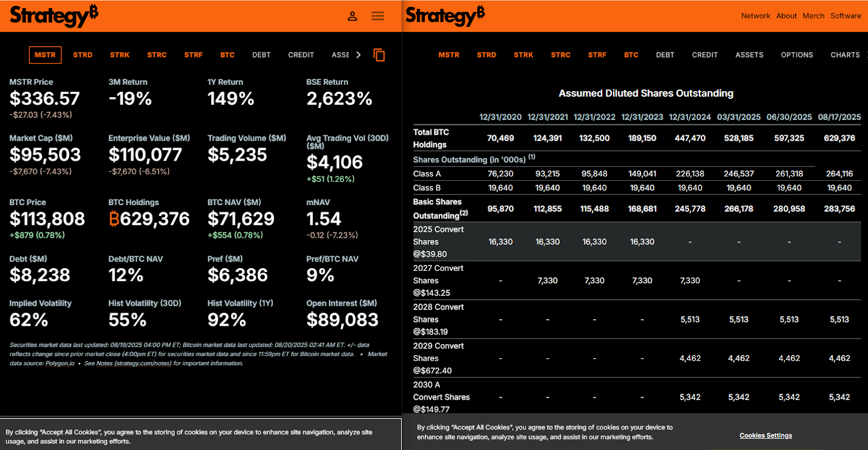Click the BTC Holdings value ₿629,376
Viewport: 868px width, 450px height.
149,219
